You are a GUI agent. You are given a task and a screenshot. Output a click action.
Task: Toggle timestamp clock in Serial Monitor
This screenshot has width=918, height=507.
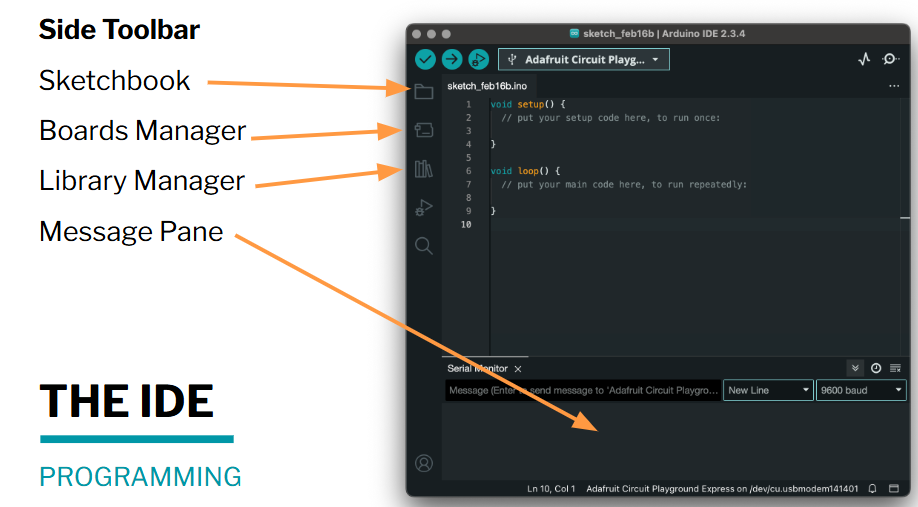pos(876,368)
